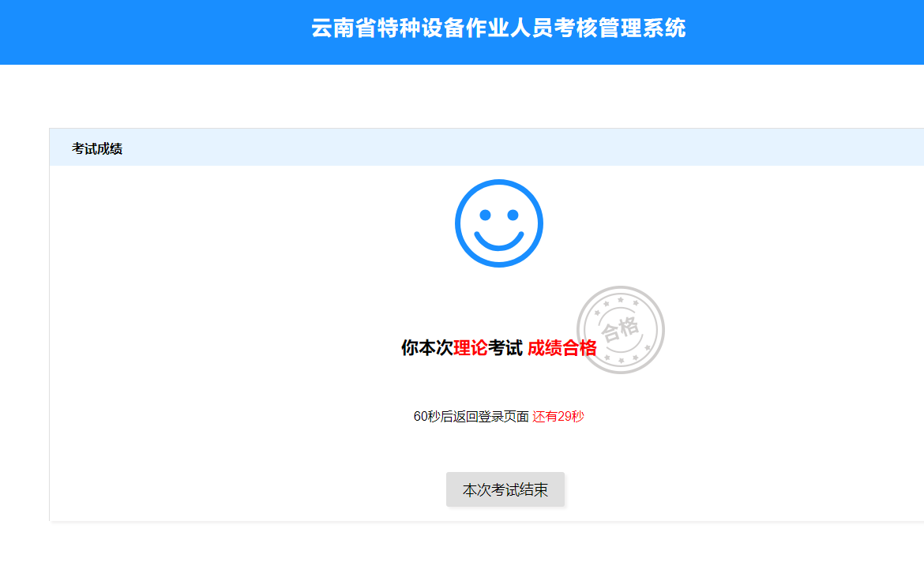Screen dimensions: 924x562
Task: Click the gray 合格 stamp seal
Action: coord(620,329)
